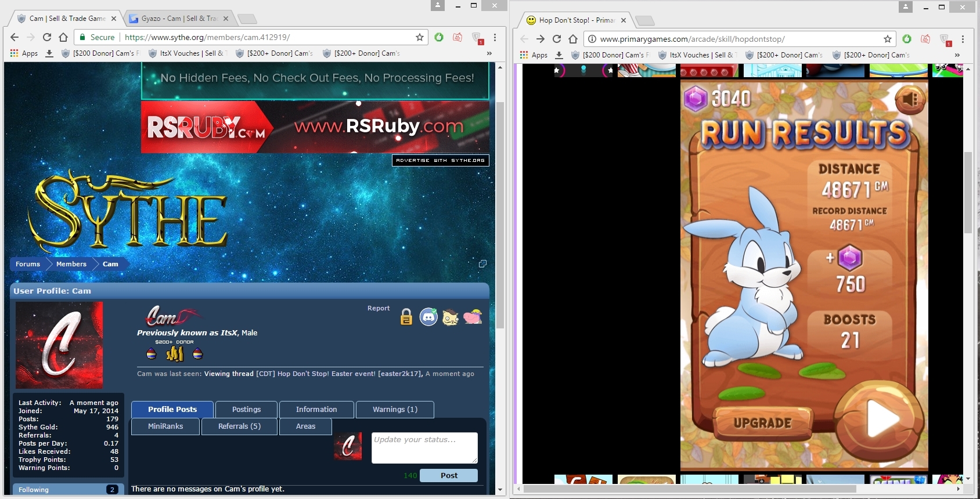Open the RSRuby.com banner ad
This screenshot has width=980, height=499.
pos(315,126)
